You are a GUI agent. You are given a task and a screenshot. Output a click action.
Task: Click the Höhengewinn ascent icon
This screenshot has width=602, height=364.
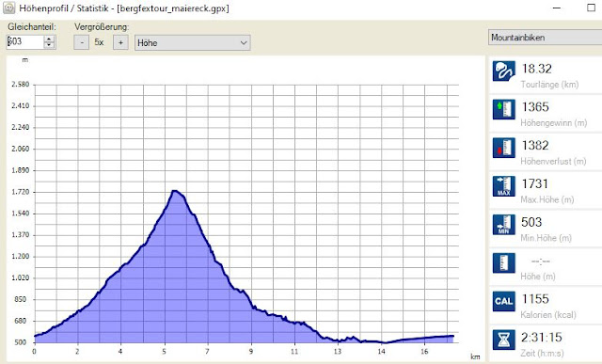click(504, 109)
